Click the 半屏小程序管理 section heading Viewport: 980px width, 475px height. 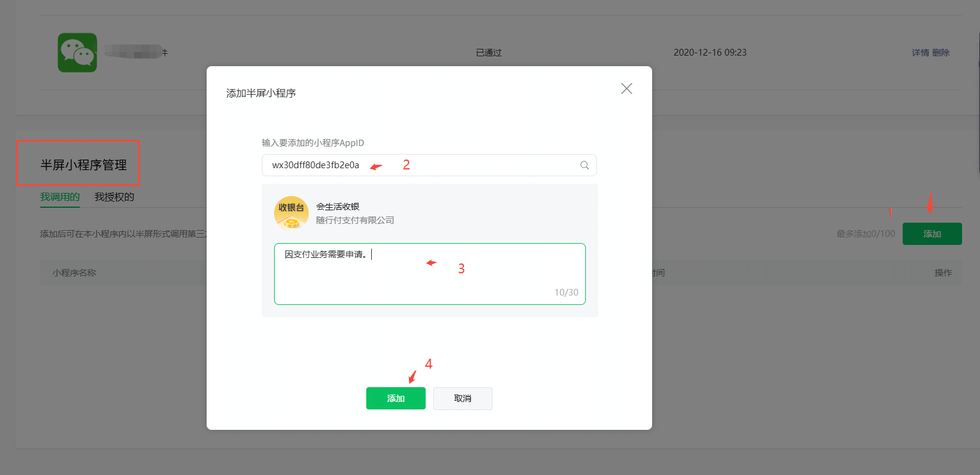point(84,165)
